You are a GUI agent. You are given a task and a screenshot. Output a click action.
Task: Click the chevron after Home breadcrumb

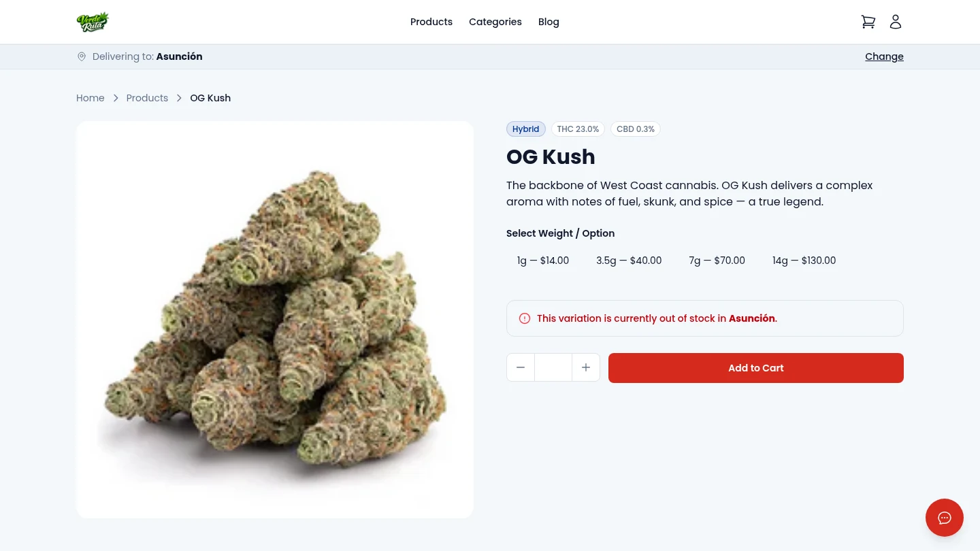(x=116, y=98)
